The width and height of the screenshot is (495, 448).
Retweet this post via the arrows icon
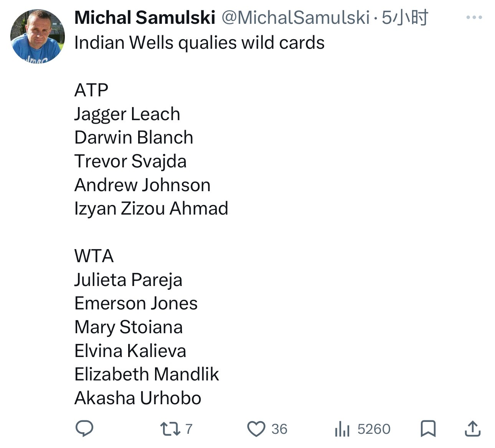click(170, 429)
